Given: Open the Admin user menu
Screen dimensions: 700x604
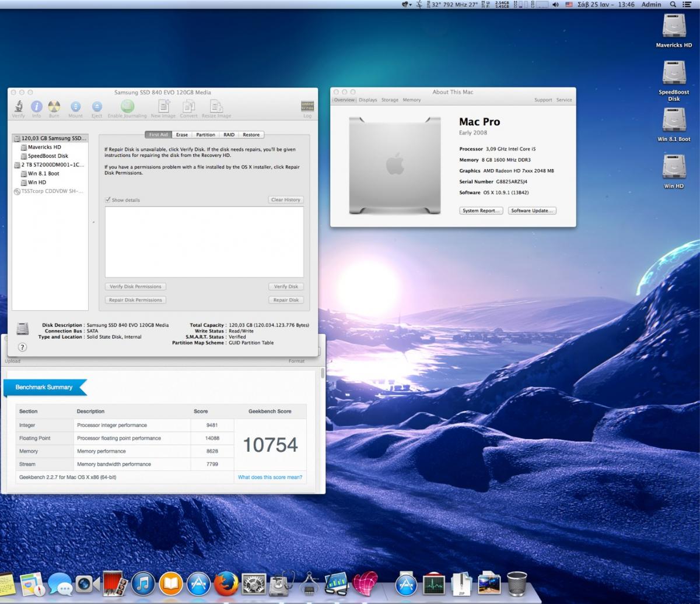Looking at the screenshot, I should [x=651, y=5].
